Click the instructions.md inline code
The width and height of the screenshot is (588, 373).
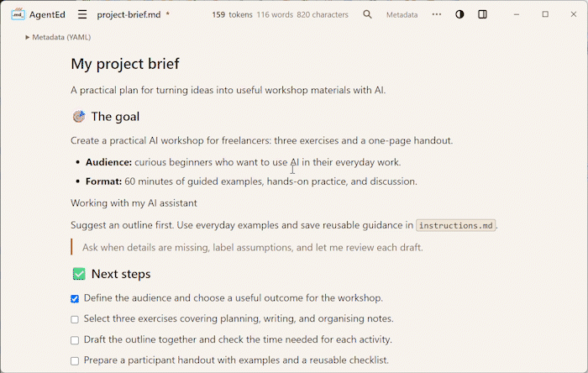[x=455, y=225]
